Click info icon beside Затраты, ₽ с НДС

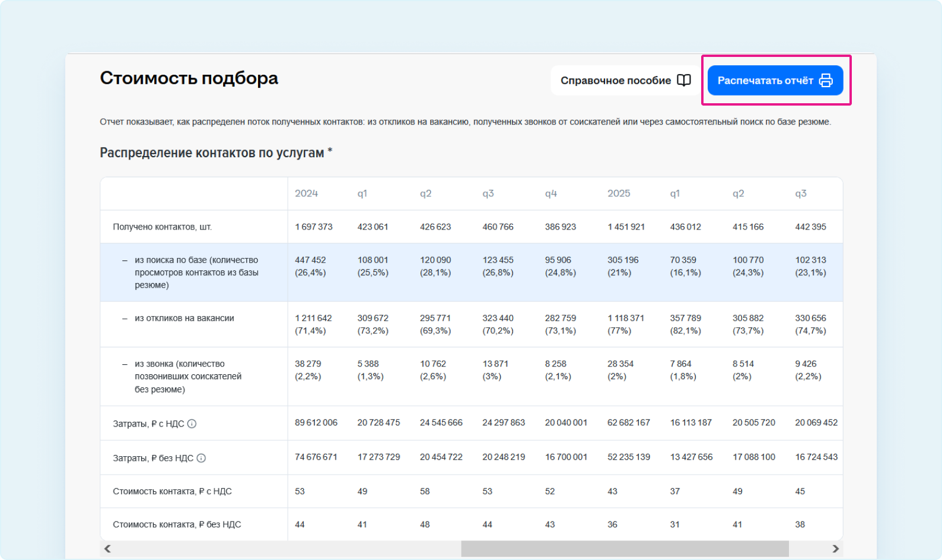point(192,424)
